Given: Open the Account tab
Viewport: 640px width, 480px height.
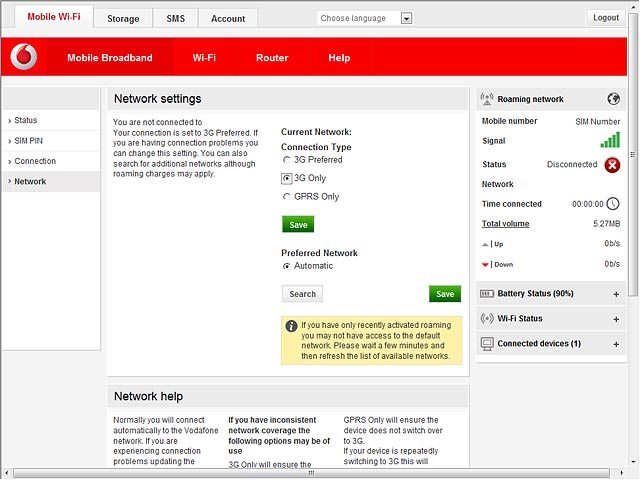Looking at the screenshot, I should (x=228, y=18).
